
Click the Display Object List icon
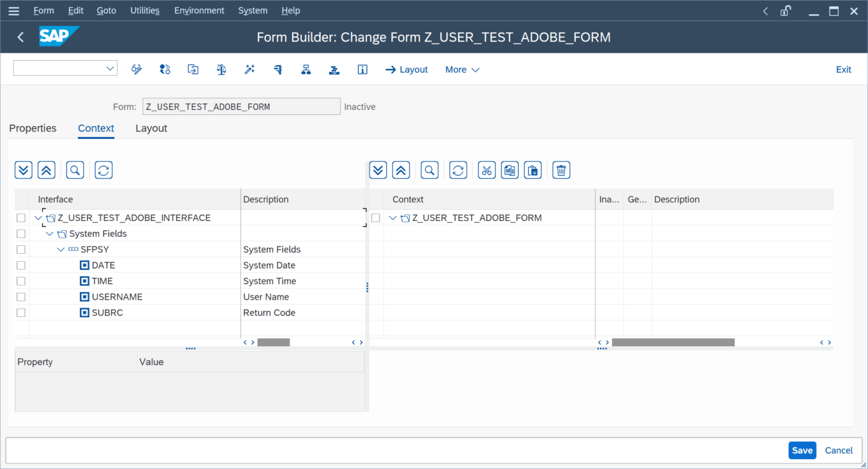click(334, 69)
